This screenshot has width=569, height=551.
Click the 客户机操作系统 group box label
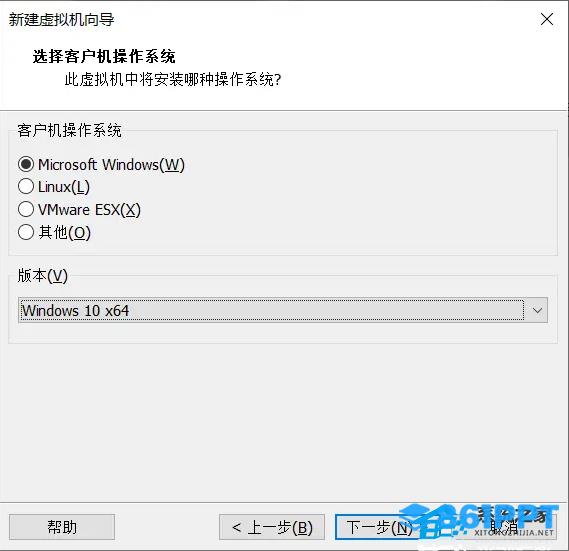(69, 130)
